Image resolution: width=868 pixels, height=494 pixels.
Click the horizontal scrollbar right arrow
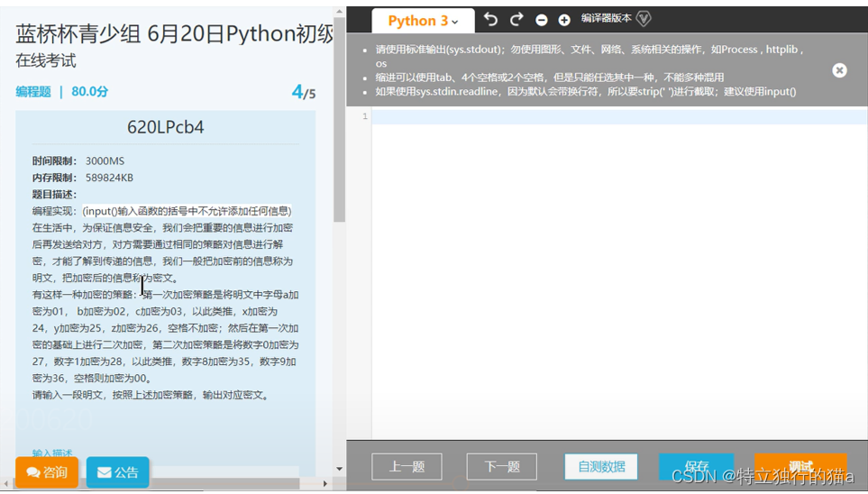[x=325, y=483]
